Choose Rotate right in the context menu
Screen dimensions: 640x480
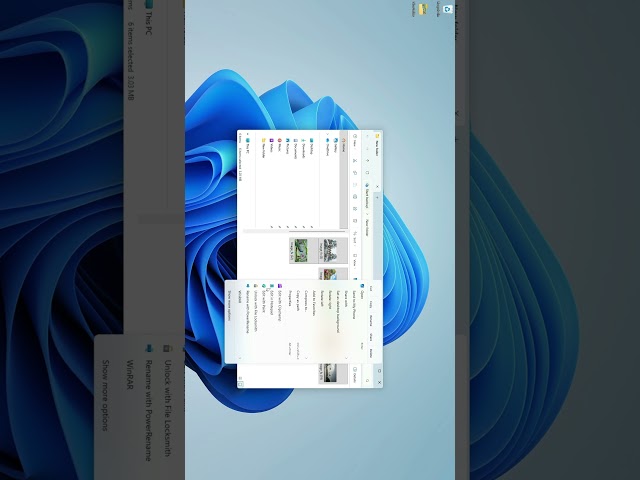pyautogui.click(x=330, y=321)
